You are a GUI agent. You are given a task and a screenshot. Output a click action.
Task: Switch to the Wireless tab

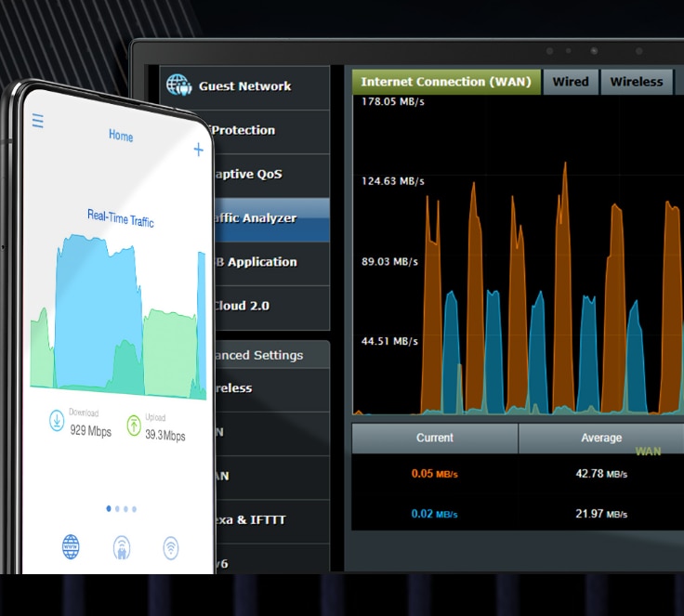[637, 82]
